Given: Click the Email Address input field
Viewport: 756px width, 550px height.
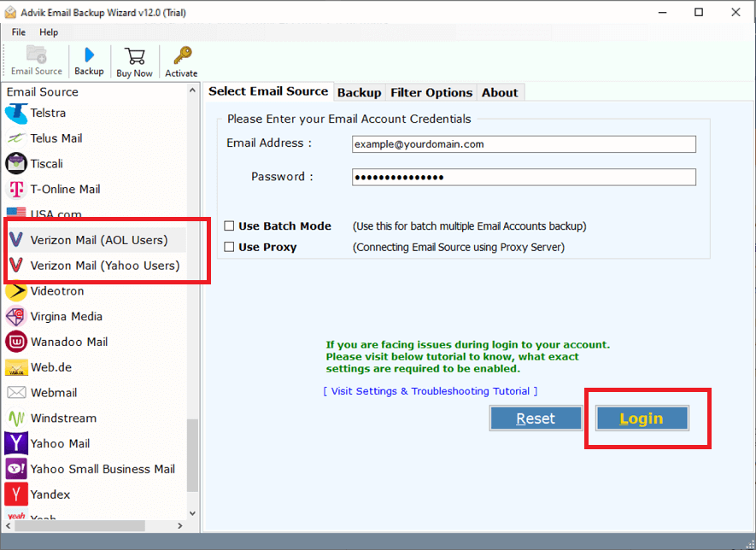Looking at the screenshot, I should click(x=524, y=144).
